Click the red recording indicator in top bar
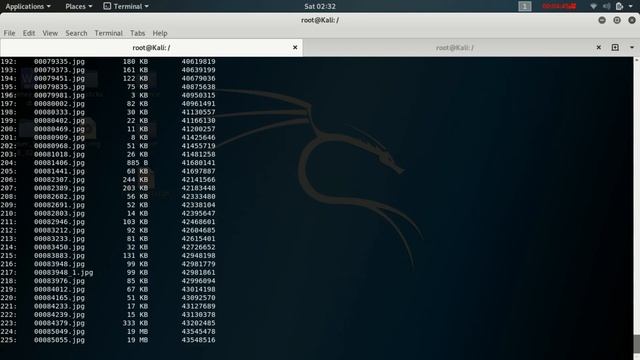The width and height of the screenshot is (640, 360). click(x=559, y=6)
